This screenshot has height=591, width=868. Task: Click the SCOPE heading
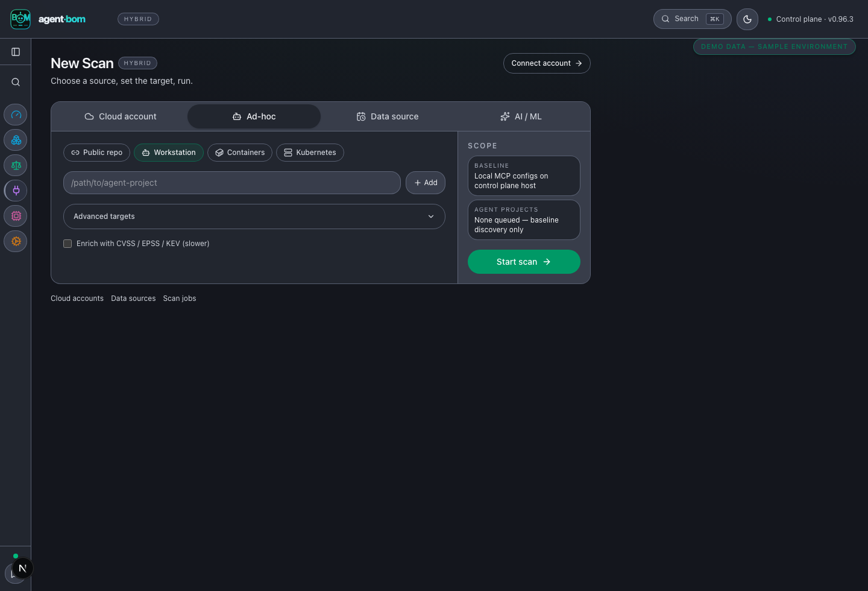click(483, 146)
